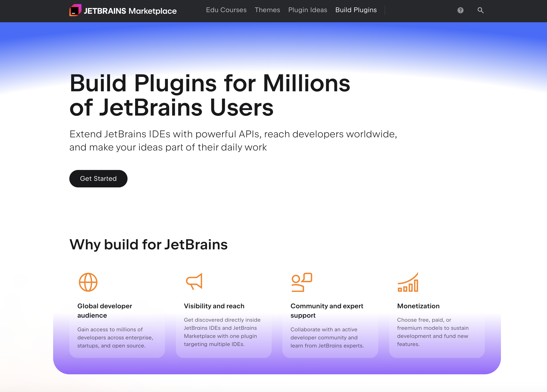Screen dimensions: 547x392
Task: Click the Why build for JetBrains heading
Action: point(149,245)
